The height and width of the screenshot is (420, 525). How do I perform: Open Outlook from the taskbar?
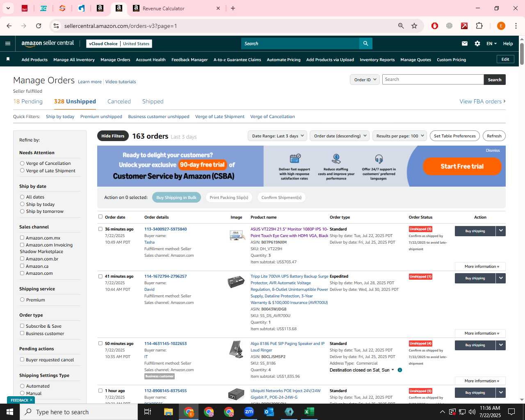click(269, 412)
